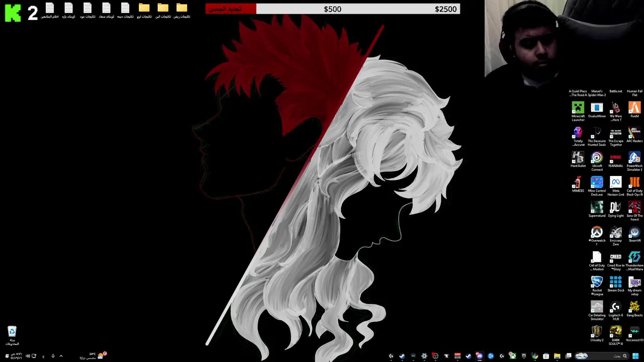Open File Explorer from the taskbar

pyautogui.click(x=557, y=356)
